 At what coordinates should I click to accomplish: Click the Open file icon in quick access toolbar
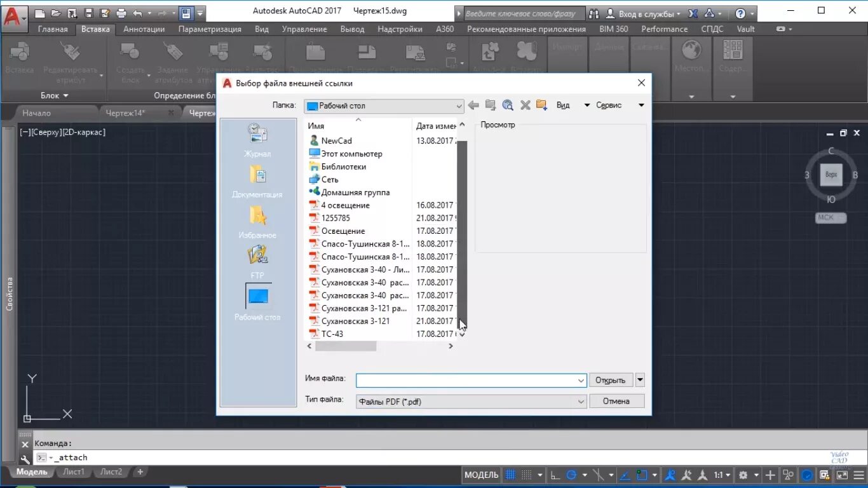coord(56,13)
